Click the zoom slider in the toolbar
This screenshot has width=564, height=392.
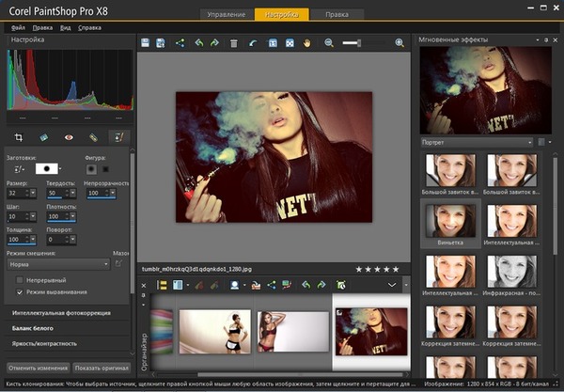pos(352,43)
